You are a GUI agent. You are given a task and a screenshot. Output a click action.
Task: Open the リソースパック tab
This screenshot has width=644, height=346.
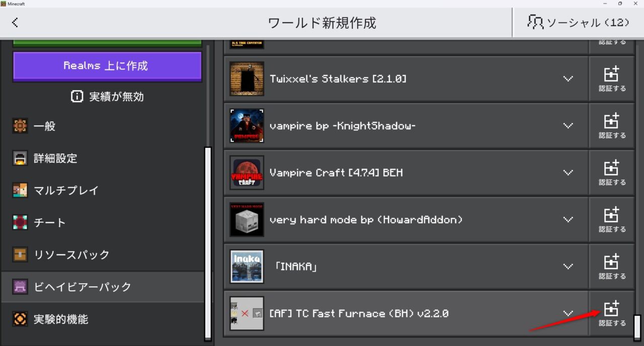tap(103, 255)
